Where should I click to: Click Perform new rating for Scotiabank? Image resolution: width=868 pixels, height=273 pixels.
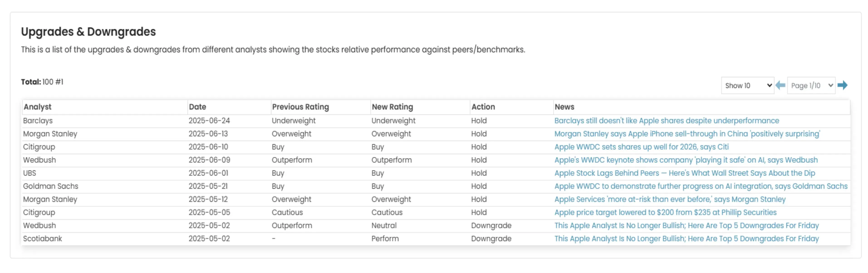pyautogui.click(x=385, y=239)
